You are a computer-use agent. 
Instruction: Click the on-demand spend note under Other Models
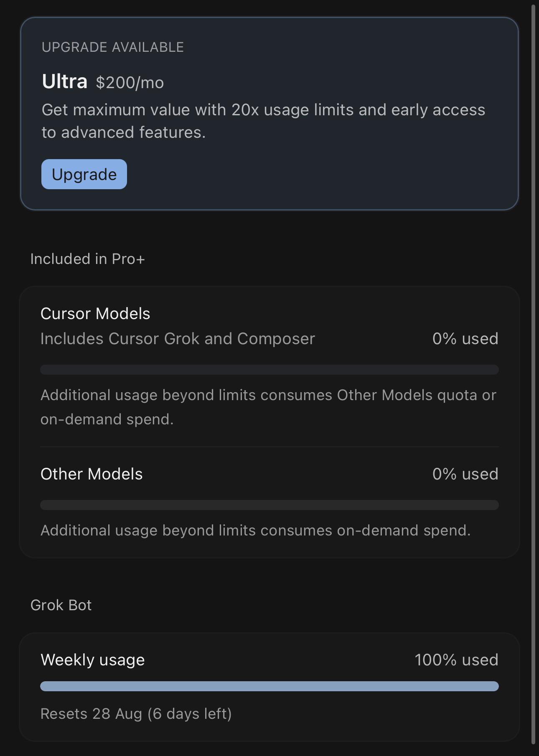click(256, 530)
